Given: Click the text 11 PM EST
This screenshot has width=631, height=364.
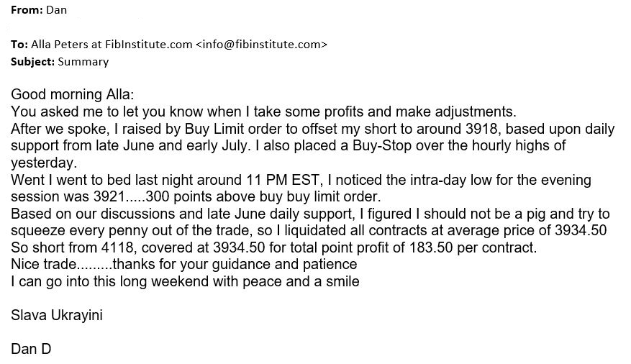Looking at the screenshot, I should (x=283, y=180).
